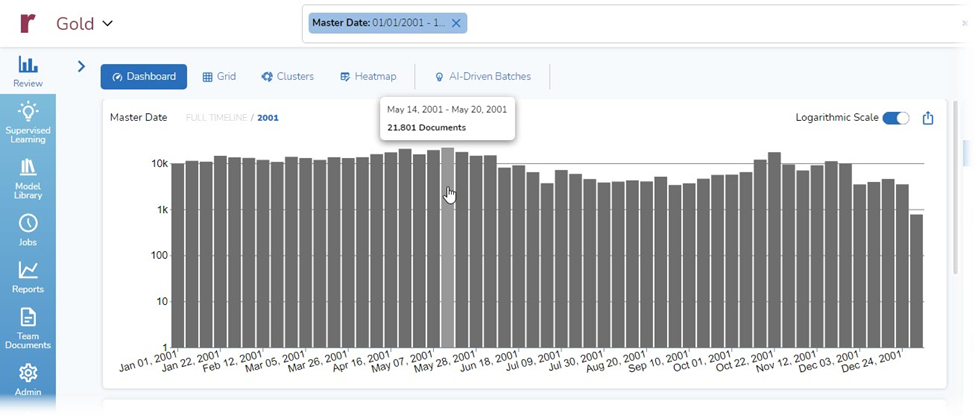Switch to the Heatmap tab
Screen dimensions: 975x416
tap(368, 76)
